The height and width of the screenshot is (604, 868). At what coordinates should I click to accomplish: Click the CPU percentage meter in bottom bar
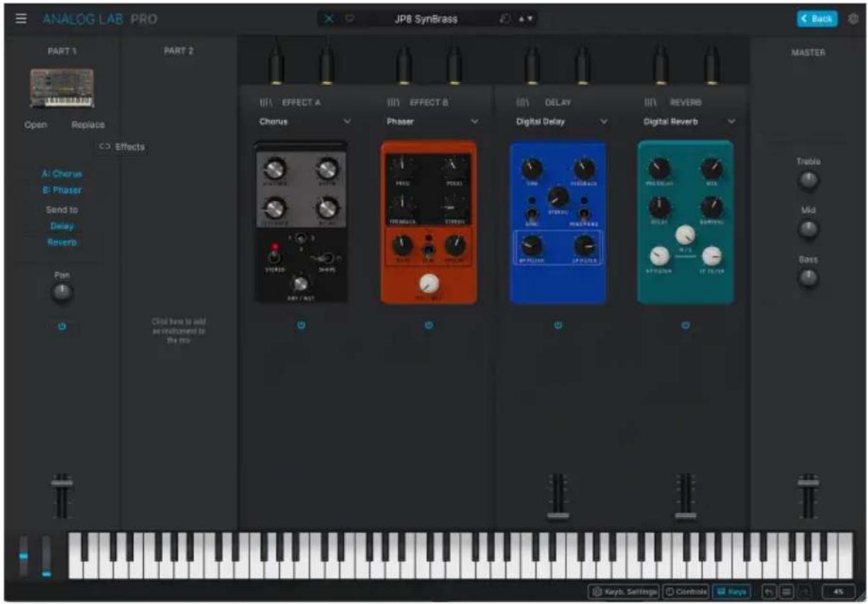pos(838,591)
